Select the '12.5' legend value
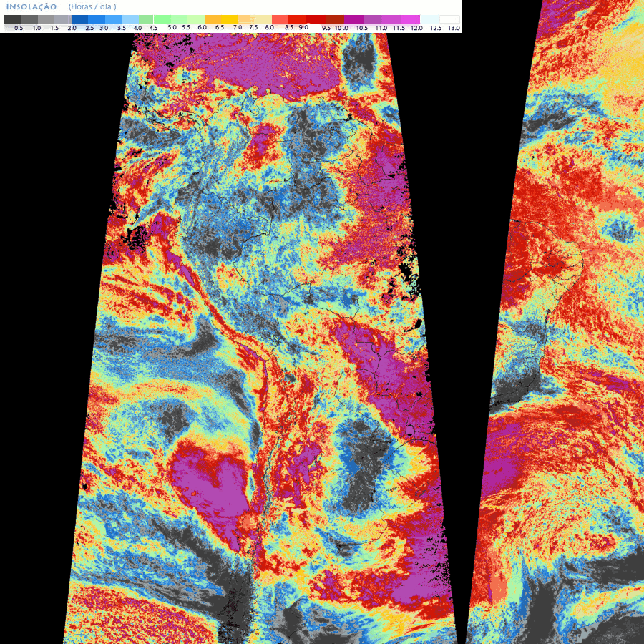The width and height of the screenshot is (644, 644). (x=436, y=28)
